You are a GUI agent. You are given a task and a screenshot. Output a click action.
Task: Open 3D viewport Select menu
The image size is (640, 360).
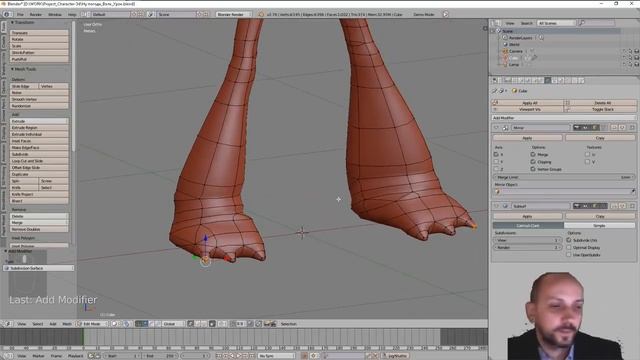click(38, 324)
